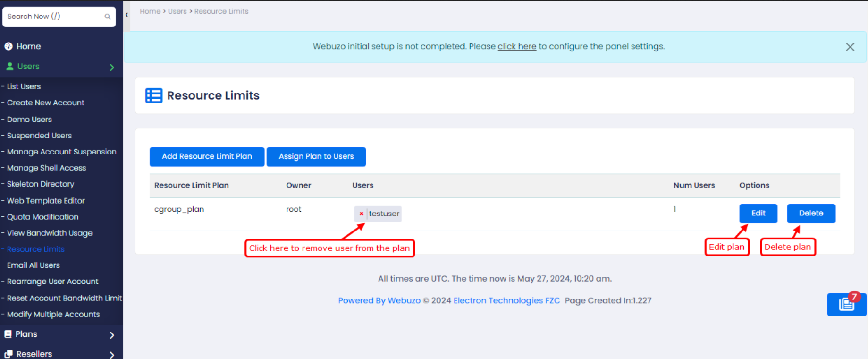The height and width of the screenshot is (359, 868).
Task: Open the news notifications icon with badge
Action: pyautogui.click(x=846, y=304)
